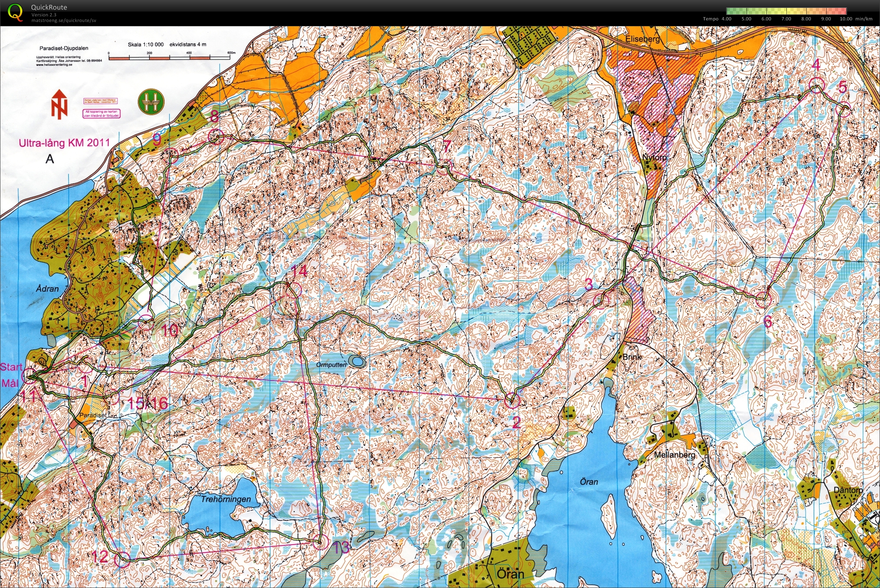Screen dimensions: 880x588
Task: Select control circle 6 on map
Action: [x=763, y=300]
